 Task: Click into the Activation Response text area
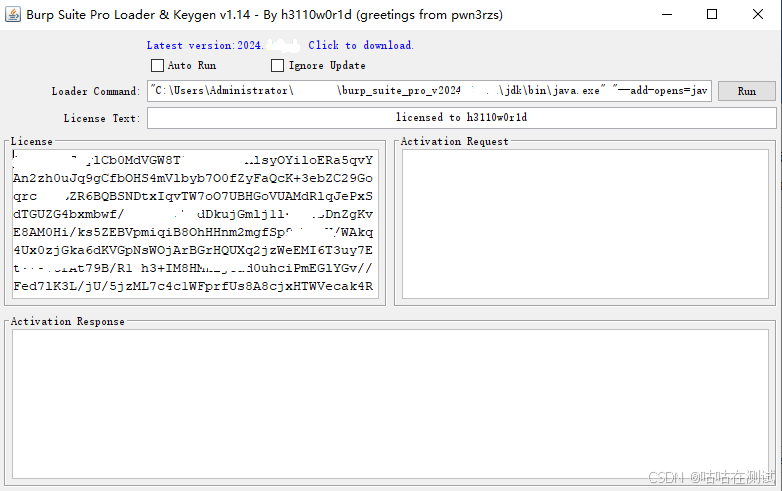pos(391,404)
